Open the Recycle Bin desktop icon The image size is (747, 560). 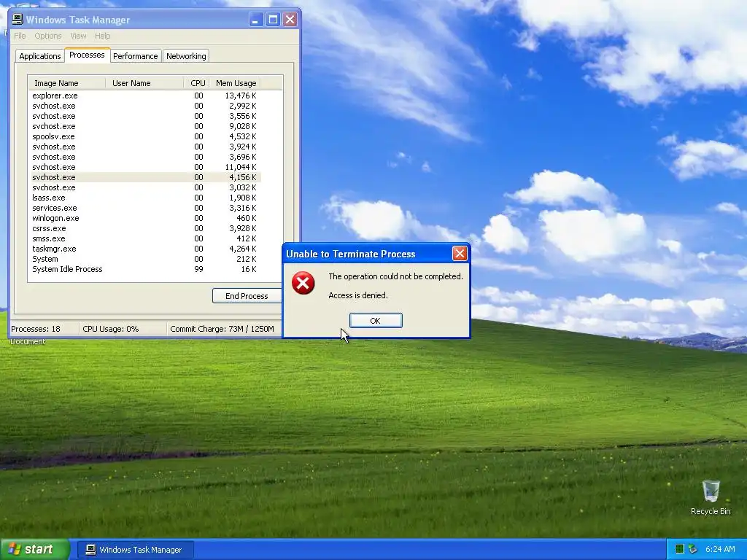(711, 497)
